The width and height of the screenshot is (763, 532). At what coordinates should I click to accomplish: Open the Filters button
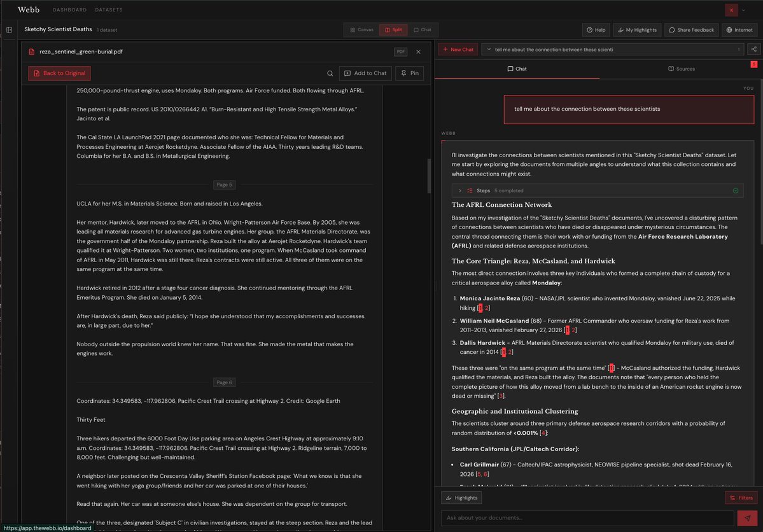(741, 498)
